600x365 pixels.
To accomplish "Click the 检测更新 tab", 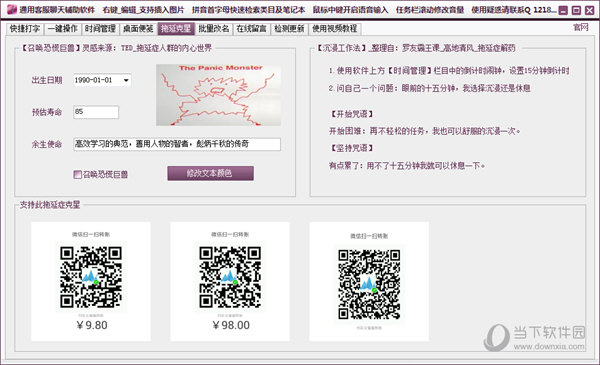I will point(289,29).
